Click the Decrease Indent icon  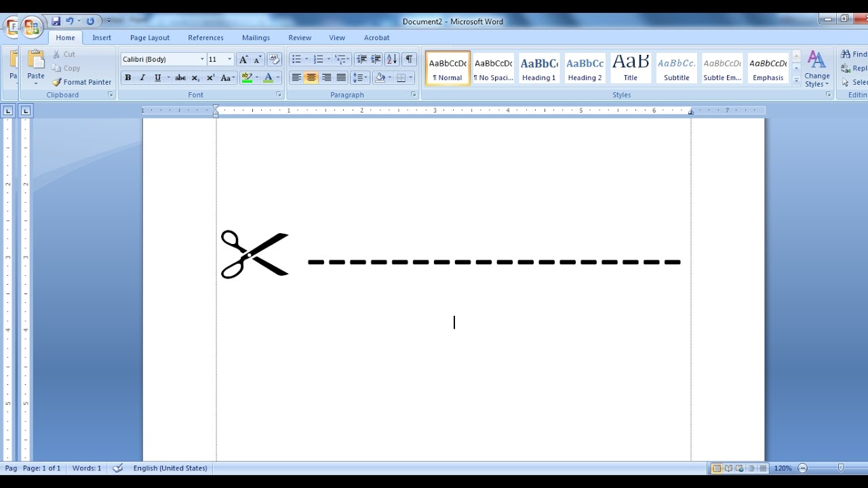(361, 60)
